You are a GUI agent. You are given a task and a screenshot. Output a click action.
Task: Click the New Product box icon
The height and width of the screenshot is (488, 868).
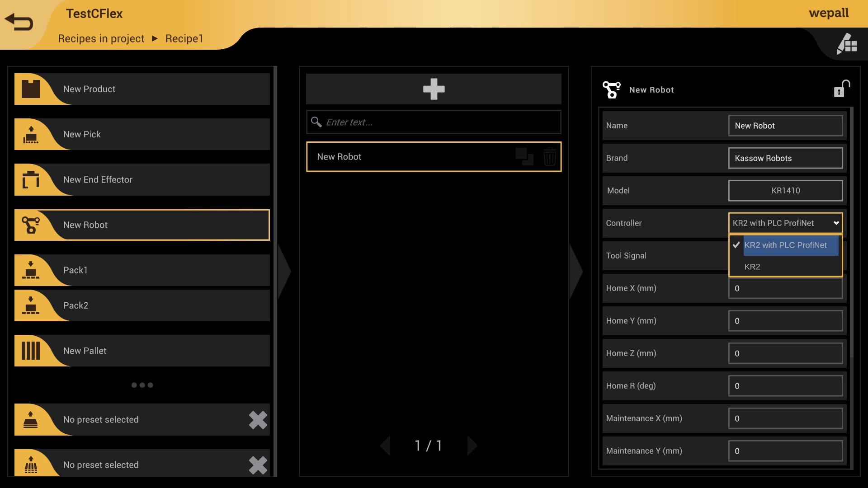pyautogui.click(x=31, y=89)
